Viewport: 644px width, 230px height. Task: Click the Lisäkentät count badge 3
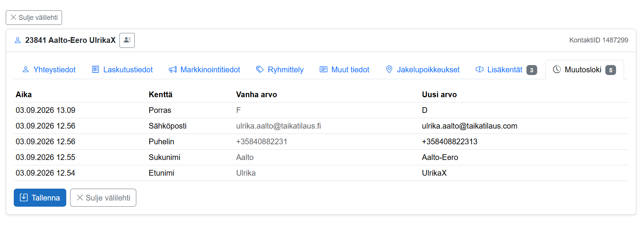click(532, 70)
